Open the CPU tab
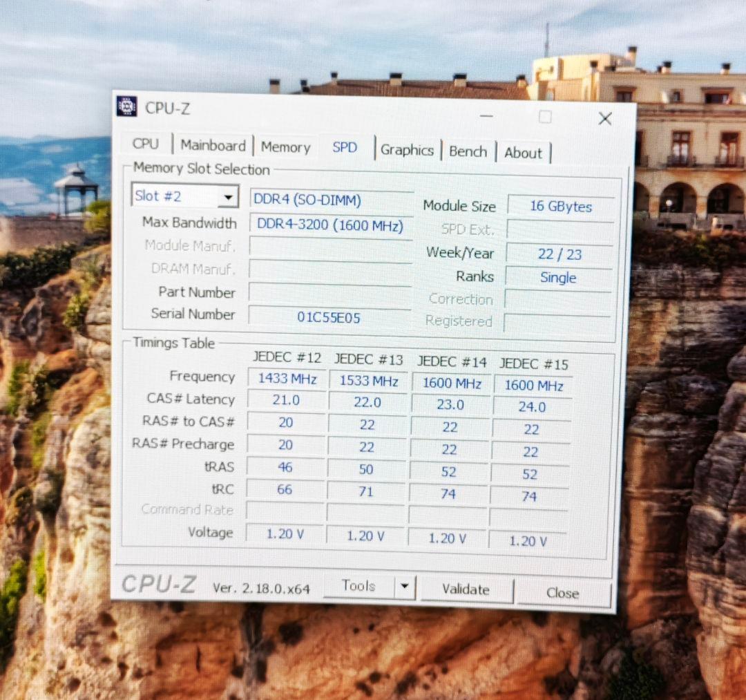746x700 pixels. click(x=146, y=144)
